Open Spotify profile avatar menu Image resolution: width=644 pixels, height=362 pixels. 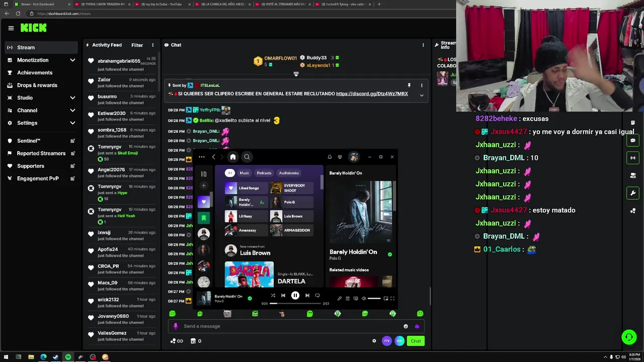coord(354,157)
